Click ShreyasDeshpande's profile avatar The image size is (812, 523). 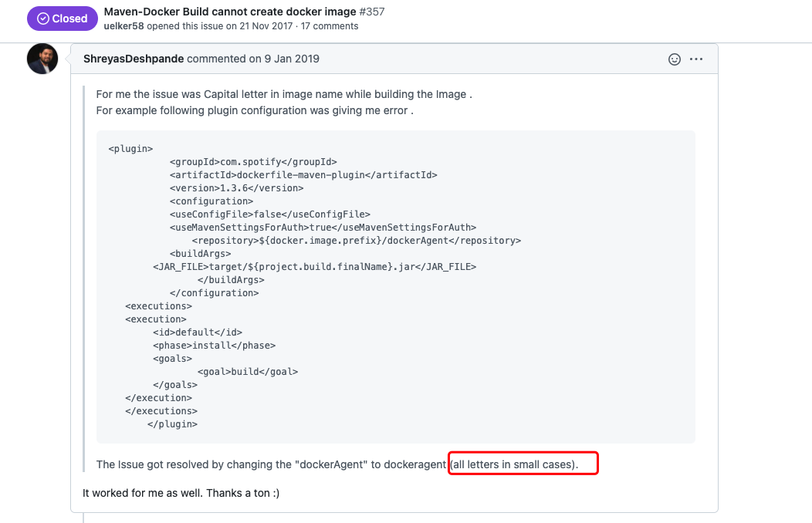coord(42,59)
